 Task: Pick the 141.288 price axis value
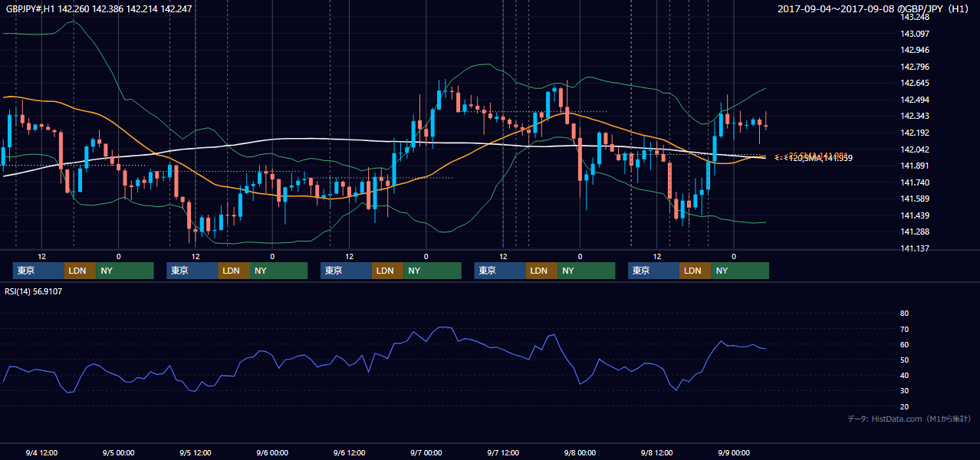(916, 232)
